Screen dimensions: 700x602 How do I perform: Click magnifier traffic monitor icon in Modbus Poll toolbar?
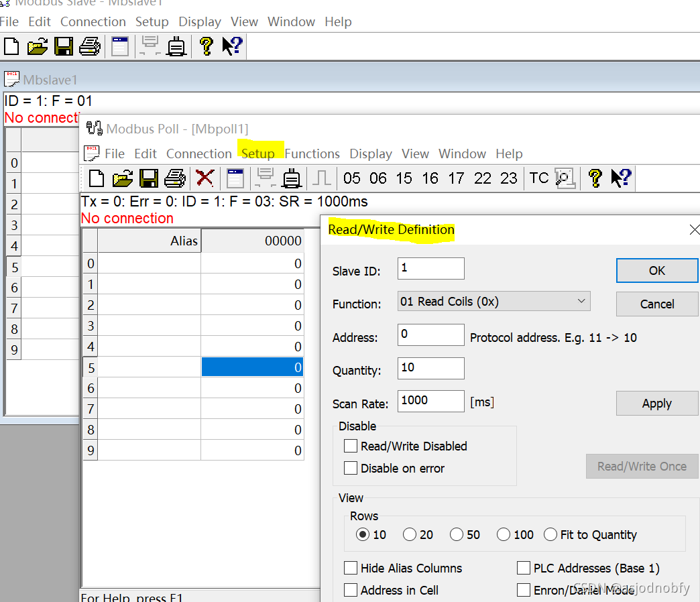(x=565, y=178)
